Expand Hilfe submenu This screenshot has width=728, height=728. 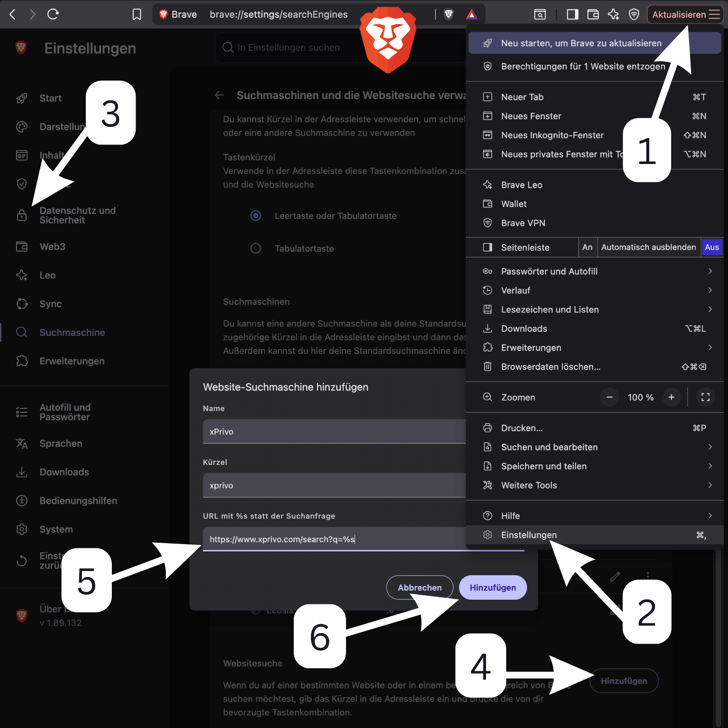(x=595, y=516)
